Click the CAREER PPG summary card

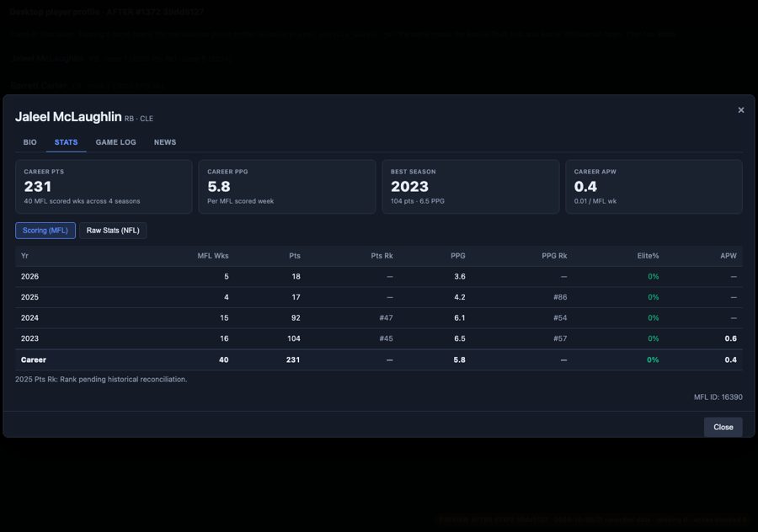click(287, 187)
